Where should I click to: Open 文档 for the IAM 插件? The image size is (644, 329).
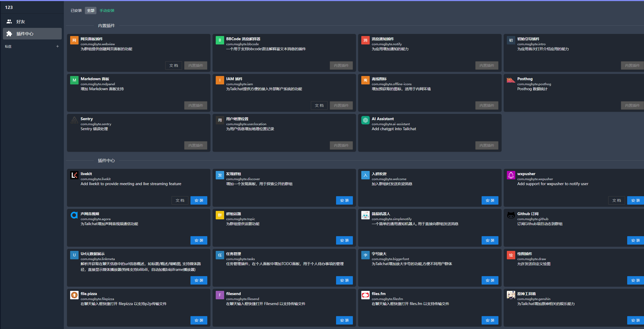coord(319,105)
